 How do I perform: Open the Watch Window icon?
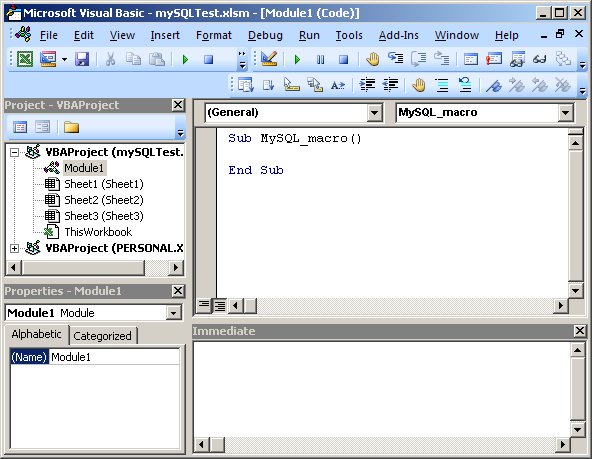517,59
